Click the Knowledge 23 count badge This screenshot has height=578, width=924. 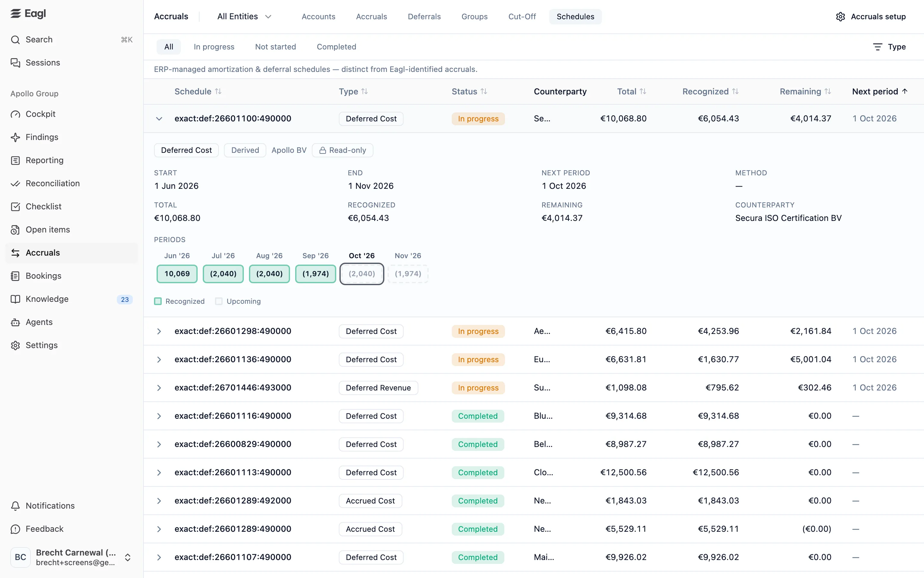pos(125,300)
